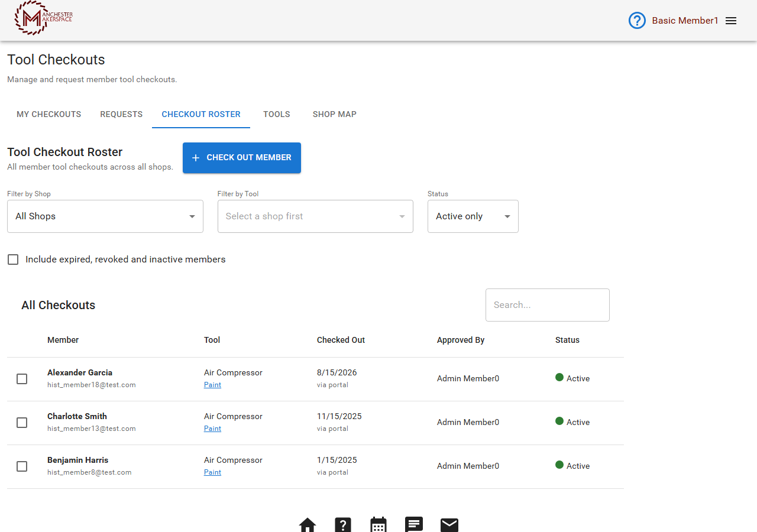Open Paint link in Benjamin Harris row
Viewport: 757px width, 532px height.
[212, 472]
